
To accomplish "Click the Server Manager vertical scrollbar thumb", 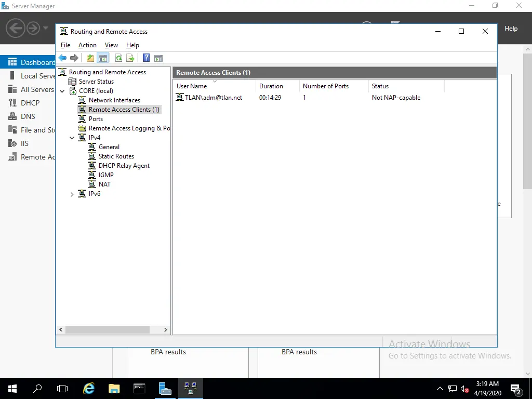I will tap(528, 121).
